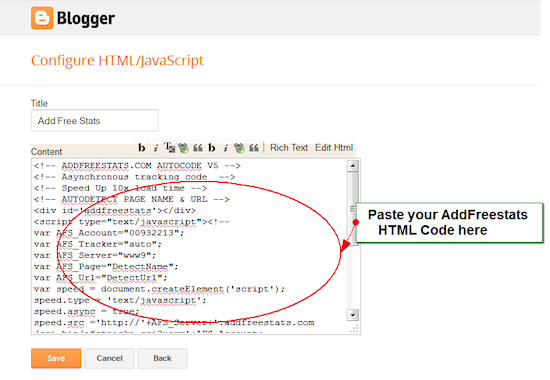Click the 'Speed Up 10x load time' comment
The width and height of the screenshot is (550, 380).
click(x=120, y=188)
